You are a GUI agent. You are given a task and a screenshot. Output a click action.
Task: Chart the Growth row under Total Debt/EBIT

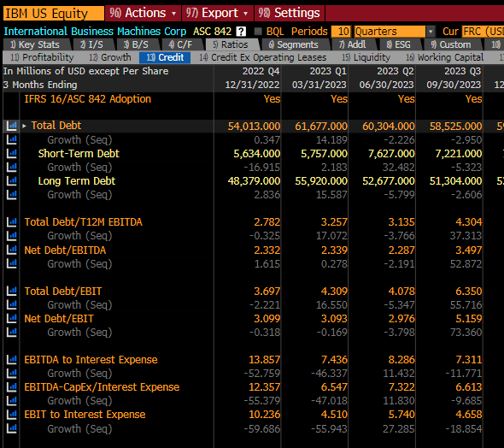tap(12, 305)
